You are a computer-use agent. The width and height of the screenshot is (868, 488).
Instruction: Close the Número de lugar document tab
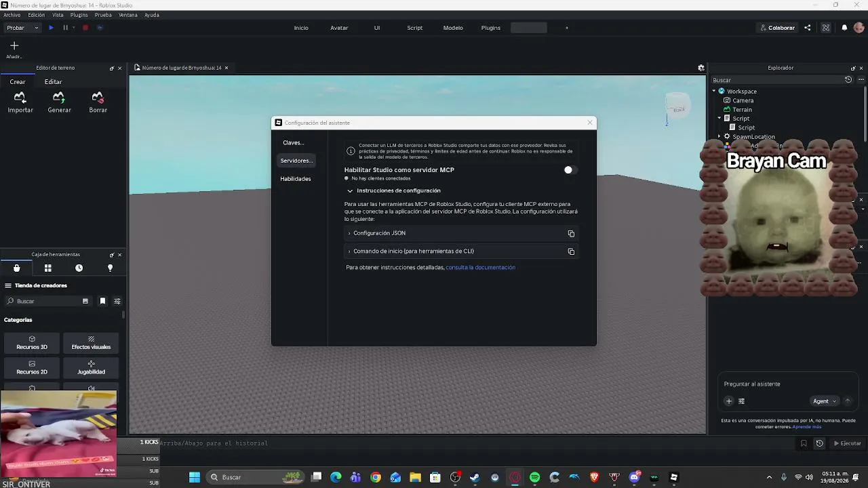click(226, 68)
